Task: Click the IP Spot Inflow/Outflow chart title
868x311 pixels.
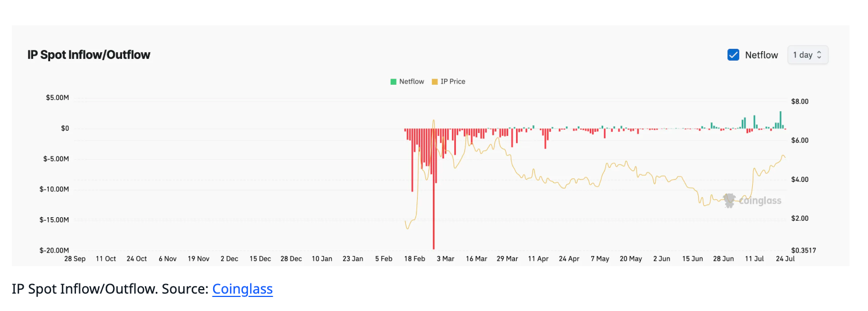Action: pos(89,55)
